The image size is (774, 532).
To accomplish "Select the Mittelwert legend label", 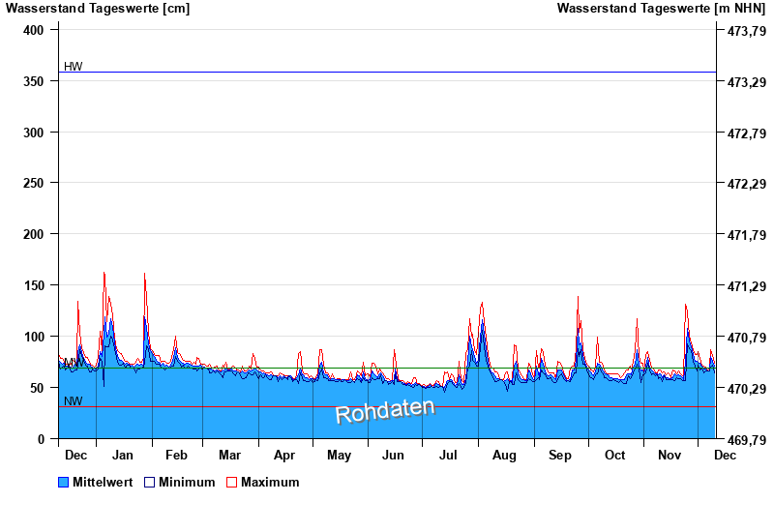I will click(104, 482).
